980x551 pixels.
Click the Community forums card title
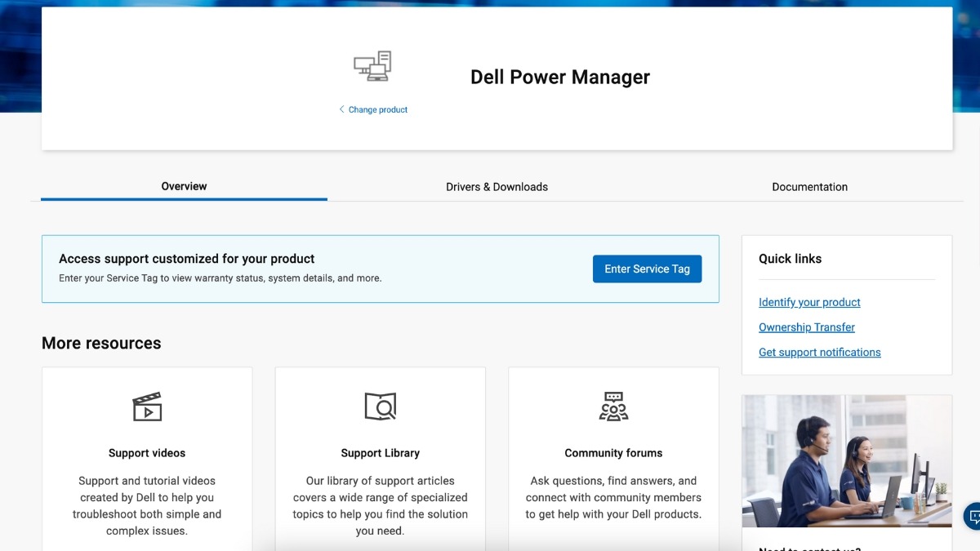(613, 453)
